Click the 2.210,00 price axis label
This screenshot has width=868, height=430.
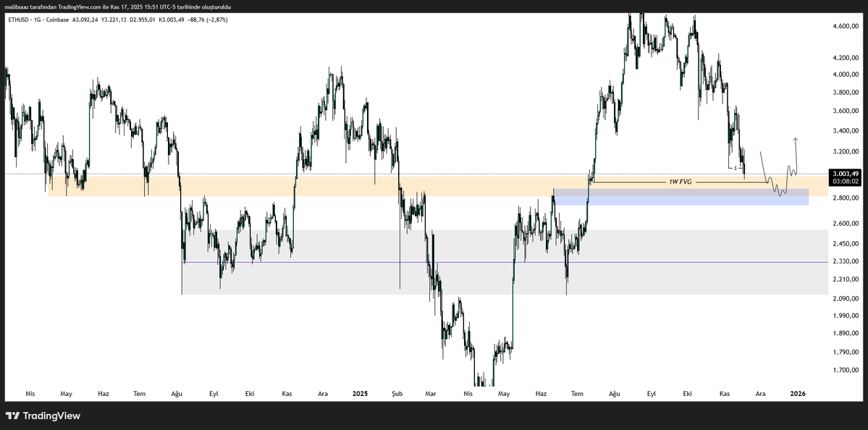point(845,279)
